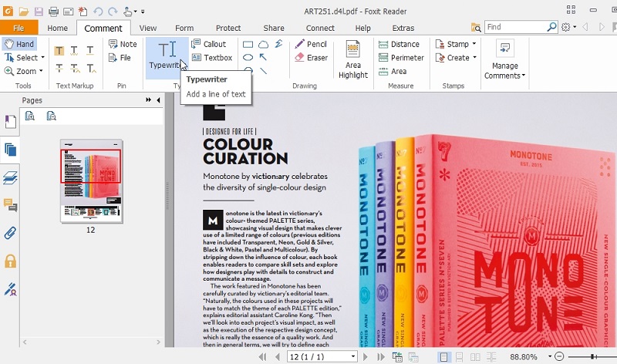617x364 pixels.
Task: Activate the Hand tool
Action: [x=20, y=44]
